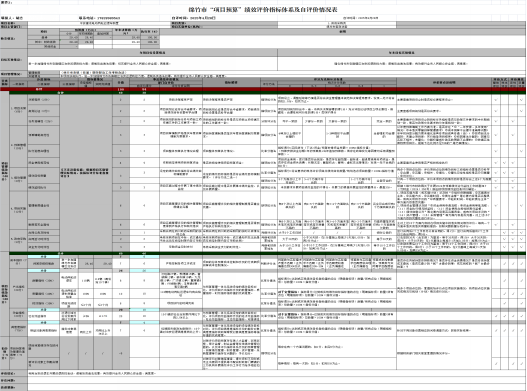
Task: Click the first dark green subtotal band below the red row
Action: coord(267,92)
